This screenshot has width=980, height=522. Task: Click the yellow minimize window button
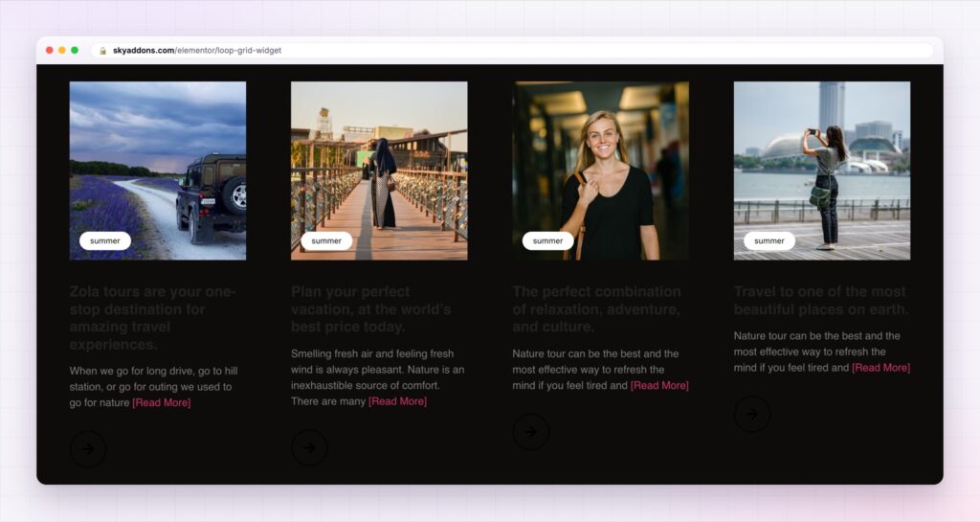[62, 50]
